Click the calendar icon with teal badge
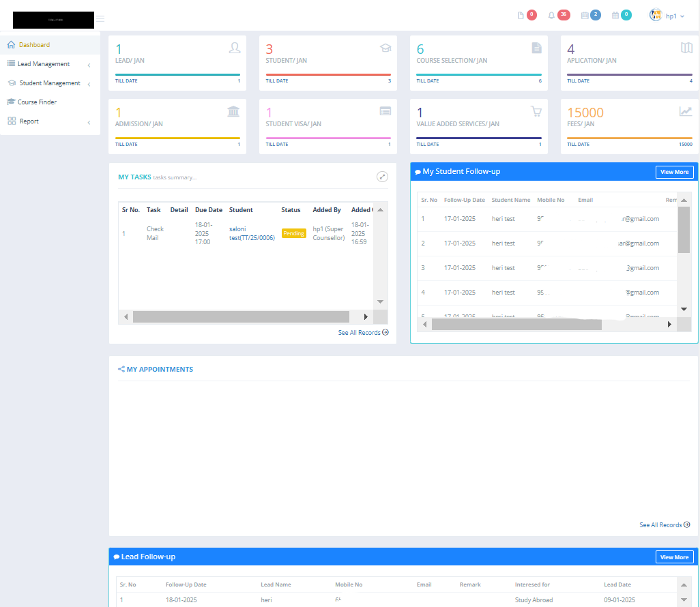 pos(615,16)
